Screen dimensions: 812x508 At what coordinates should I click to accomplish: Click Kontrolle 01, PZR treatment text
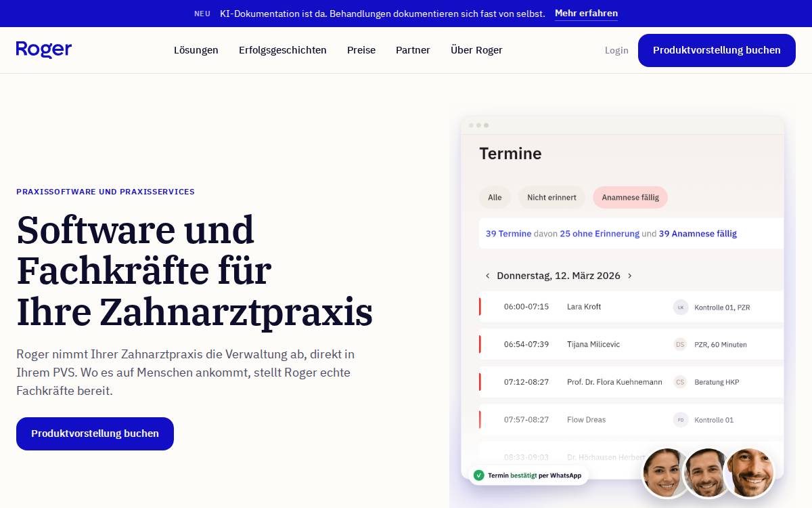point(722,308)
